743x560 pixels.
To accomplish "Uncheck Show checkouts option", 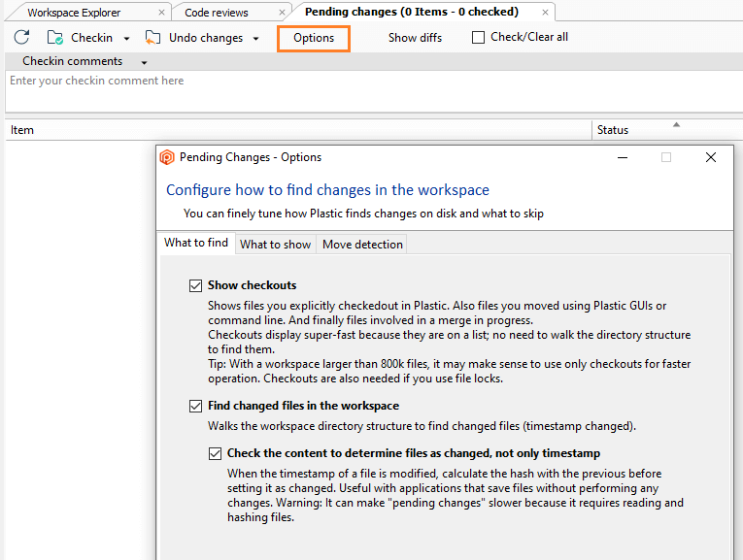I will coord(195,285).
